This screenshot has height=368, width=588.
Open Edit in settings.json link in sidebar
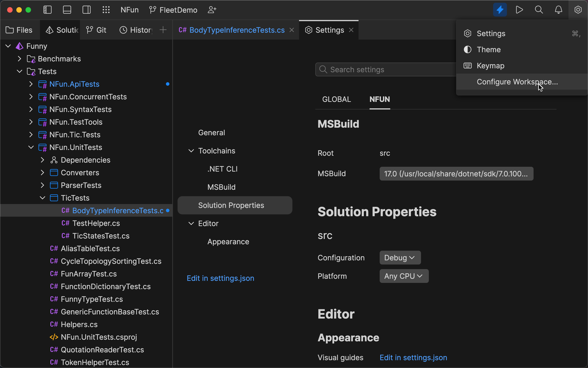[220, 278]
